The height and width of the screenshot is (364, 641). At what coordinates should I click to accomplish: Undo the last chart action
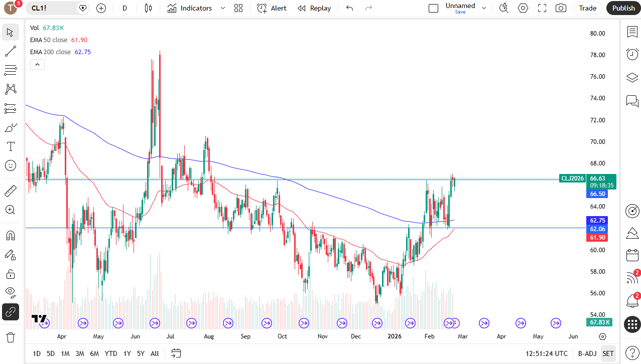tap(350, 8)
